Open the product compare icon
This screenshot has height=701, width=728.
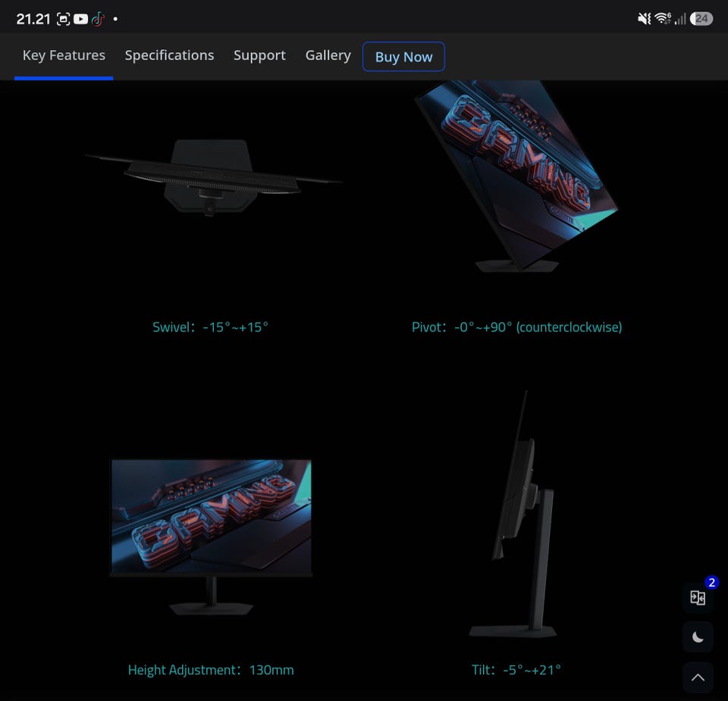tap(698, 597)
